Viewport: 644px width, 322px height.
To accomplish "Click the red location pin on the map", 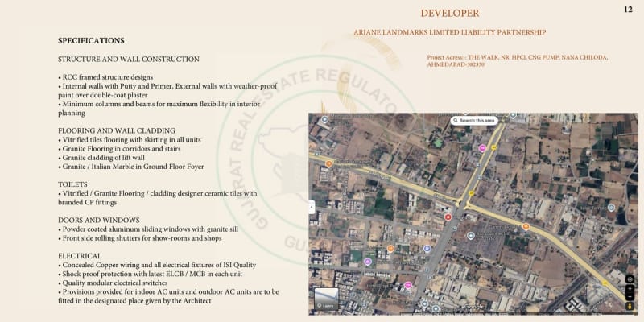I will point(448,217).
